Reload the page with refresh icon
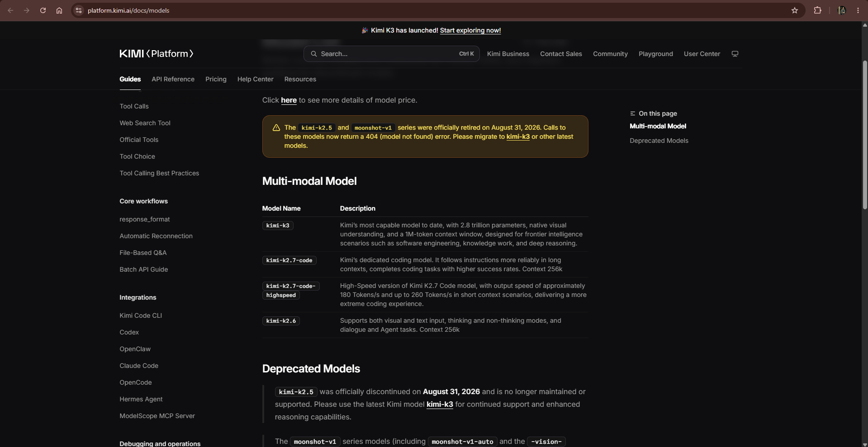This screenshot has height=447, width=868. tap(43, 10)
